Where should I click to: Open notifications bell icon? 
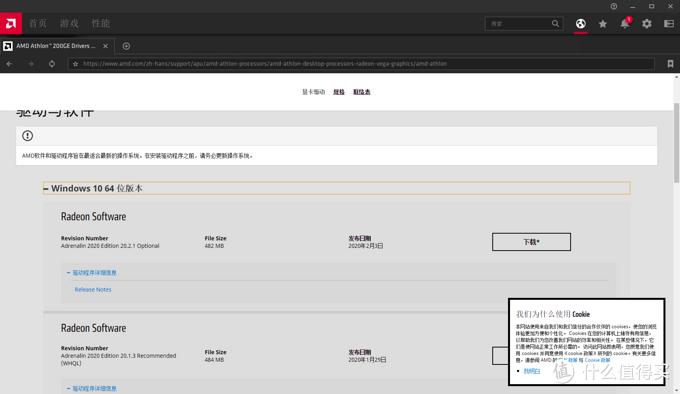click(625, 23)
